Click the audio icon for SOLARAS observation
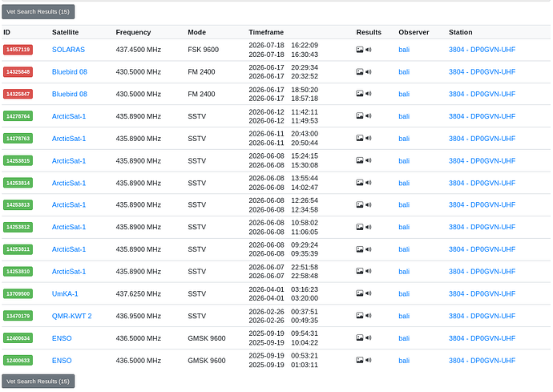Image resolution: width=553 pixels, height=392 pixels. point(369,50)
